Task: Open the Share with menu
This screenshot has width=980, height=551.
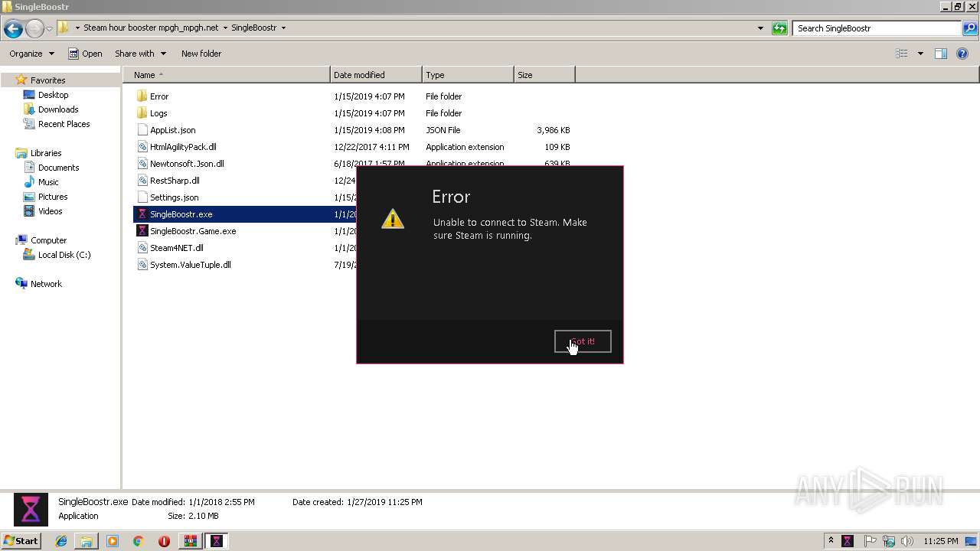Action: pyautogui.click(x=140, y=54)
